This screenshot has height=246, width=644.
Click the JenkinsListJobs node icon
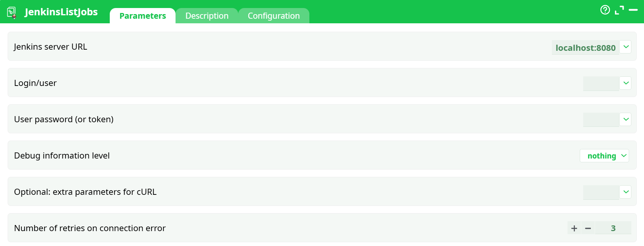12,11
